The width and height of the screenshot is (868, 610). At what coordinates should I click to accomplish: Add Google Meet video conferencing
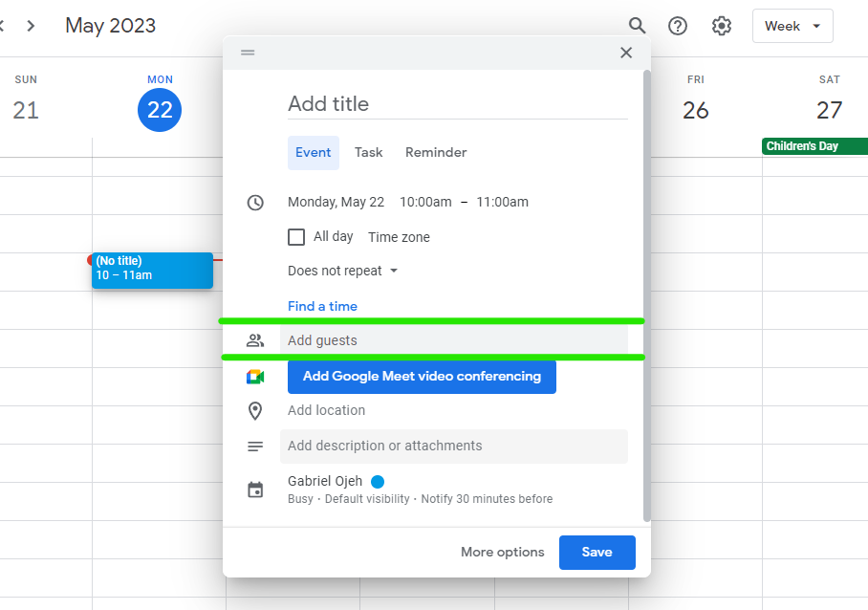pyautogui.click(x=422, y=377)
